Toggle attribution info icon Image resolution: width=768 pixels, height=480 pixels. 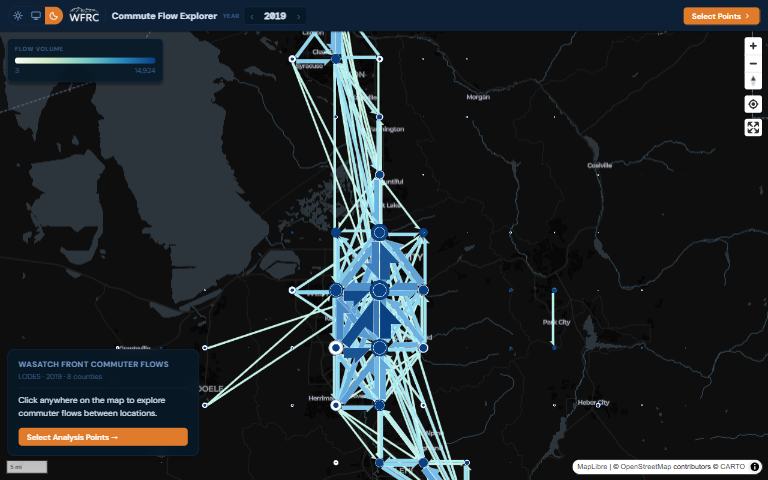pos(755,467)
